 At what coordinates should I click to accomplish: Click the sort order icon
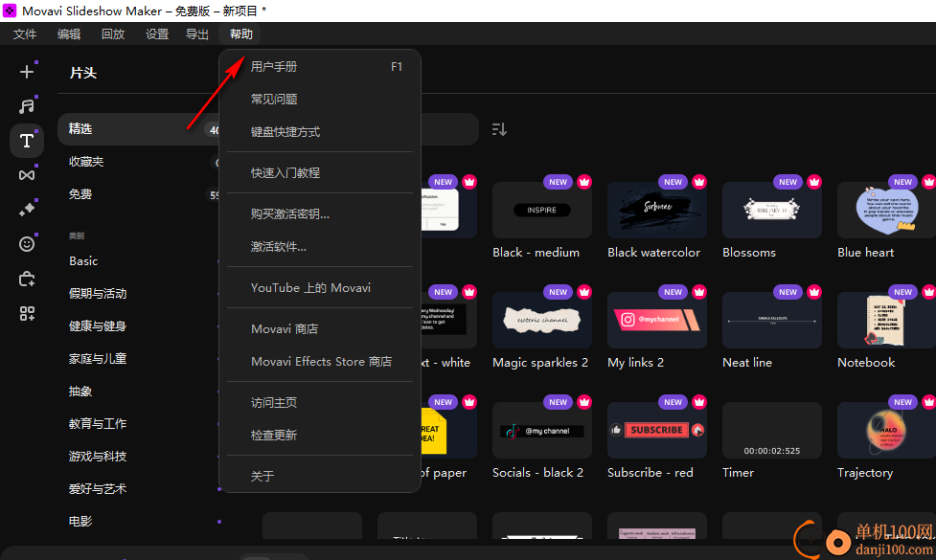(499, 129)
